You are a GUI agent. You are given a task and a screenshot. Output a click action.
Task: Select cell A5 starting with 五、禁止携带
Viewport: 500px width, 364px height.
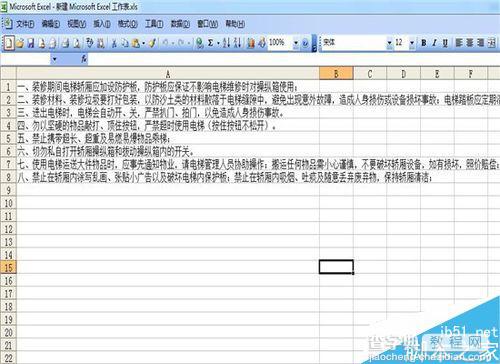coord(168,139)
